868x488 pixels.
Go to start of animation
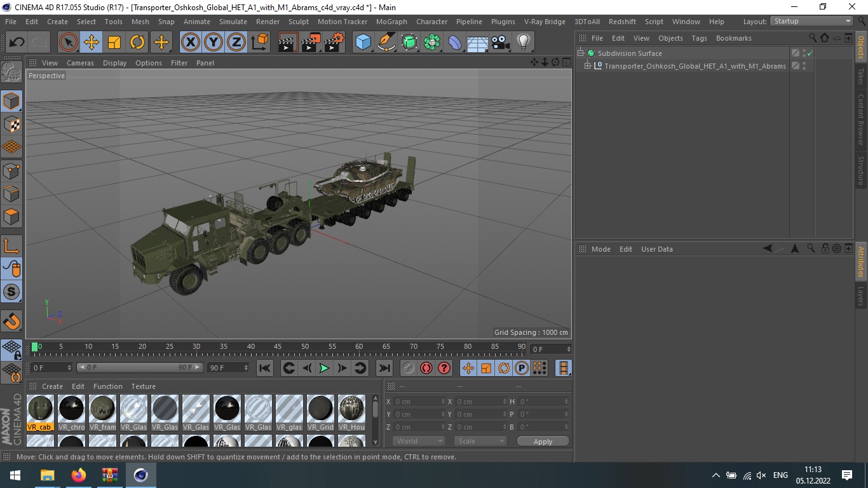coord(265,368)
